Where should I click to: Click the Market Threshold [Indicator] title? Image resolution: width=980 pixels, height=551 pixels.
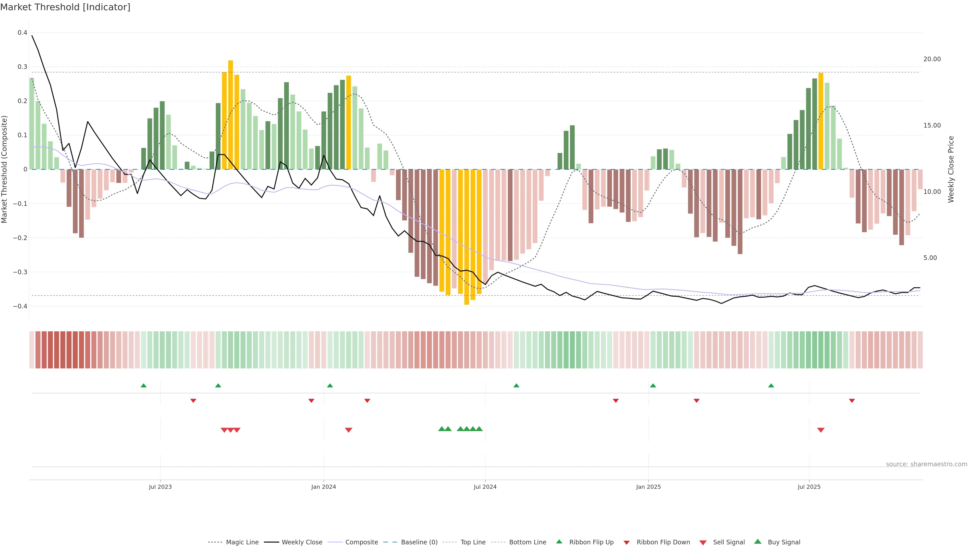65,7
